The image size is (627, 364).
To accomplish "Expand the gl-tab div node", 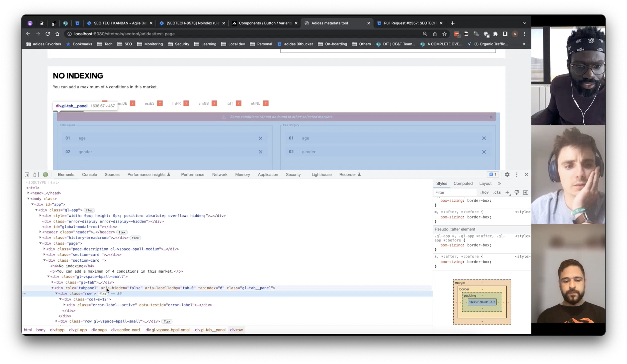I will point(52,282).
